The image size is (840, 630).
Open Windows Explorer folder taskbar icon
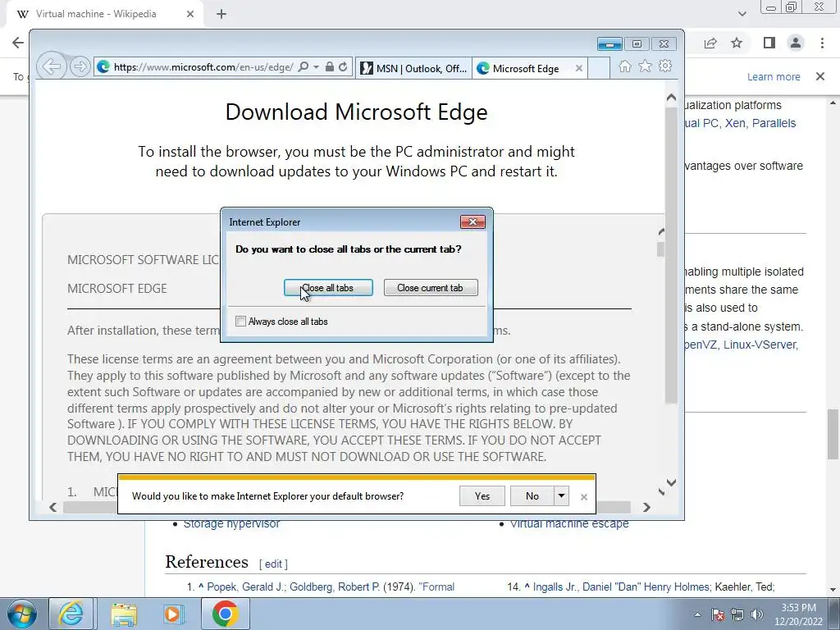click(123, 614)
